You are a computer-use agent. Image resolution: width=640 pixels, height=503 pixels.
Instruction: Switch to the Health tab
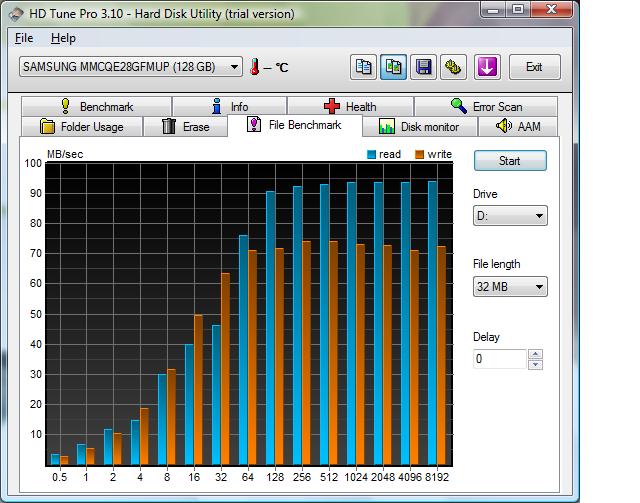coord(350,106)
